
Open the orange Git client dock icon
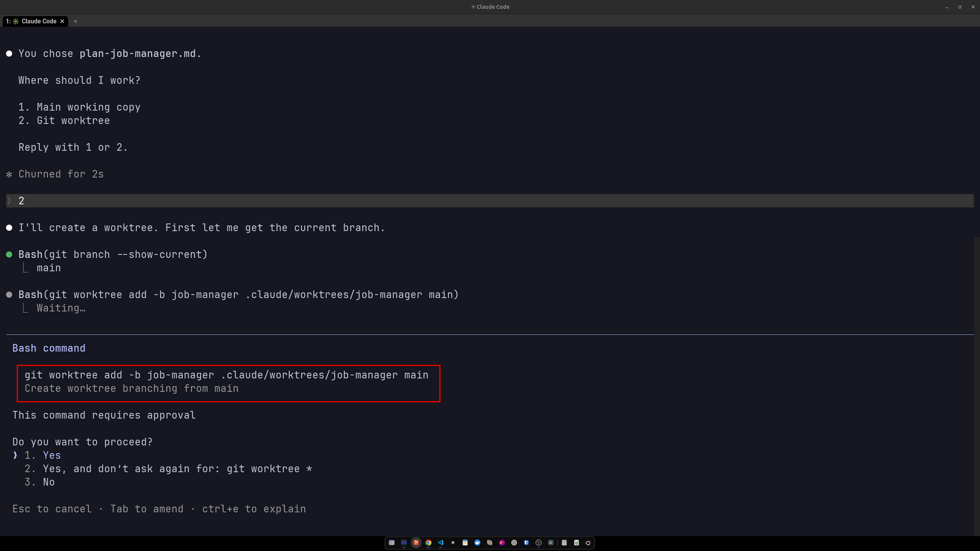[416, 543]
